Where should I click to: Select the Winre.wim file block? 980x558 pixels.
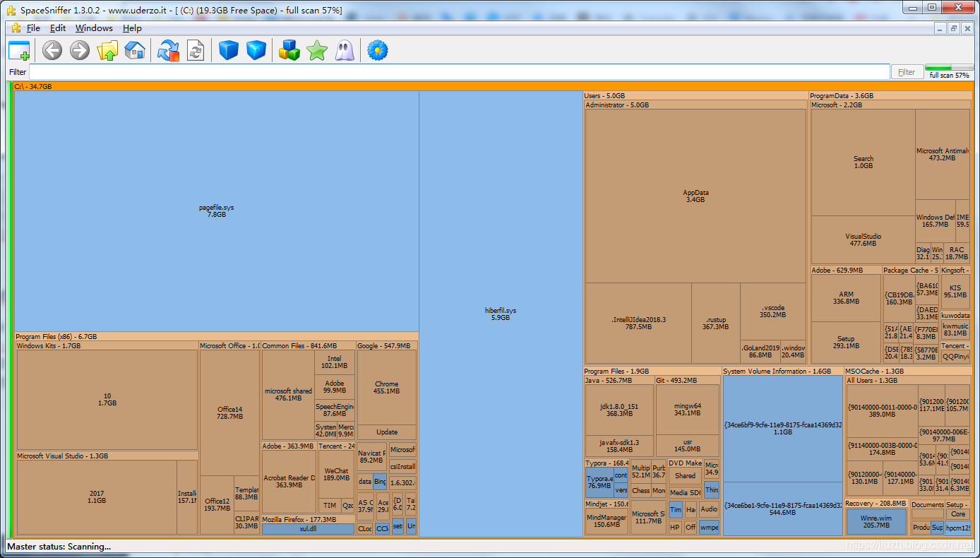[876, 521]
